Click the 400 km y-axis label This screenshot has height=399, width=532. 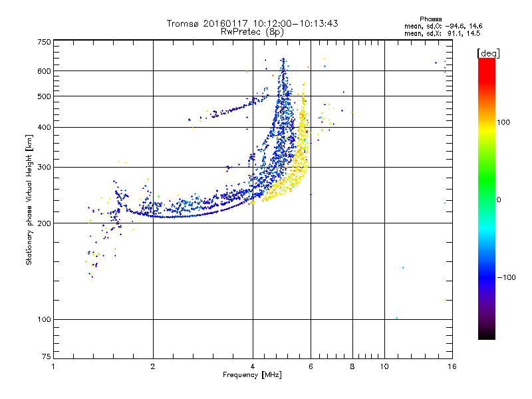pos(44,127)
